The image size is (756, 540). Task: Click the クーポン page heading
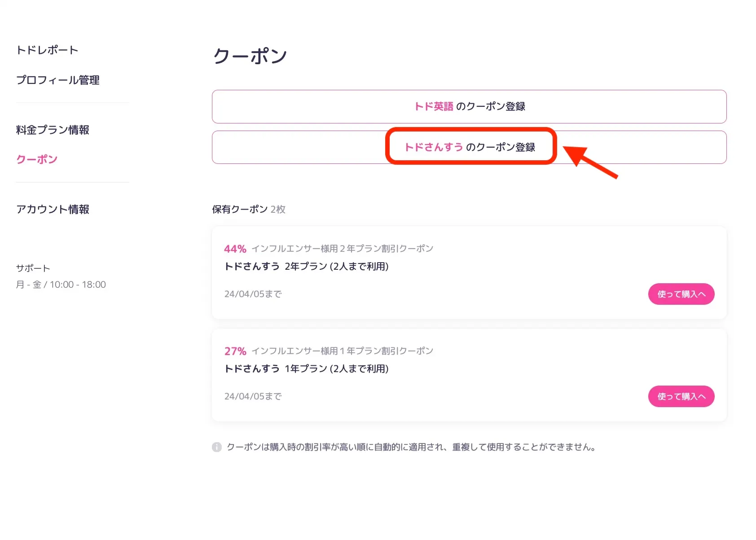[250, 56]
